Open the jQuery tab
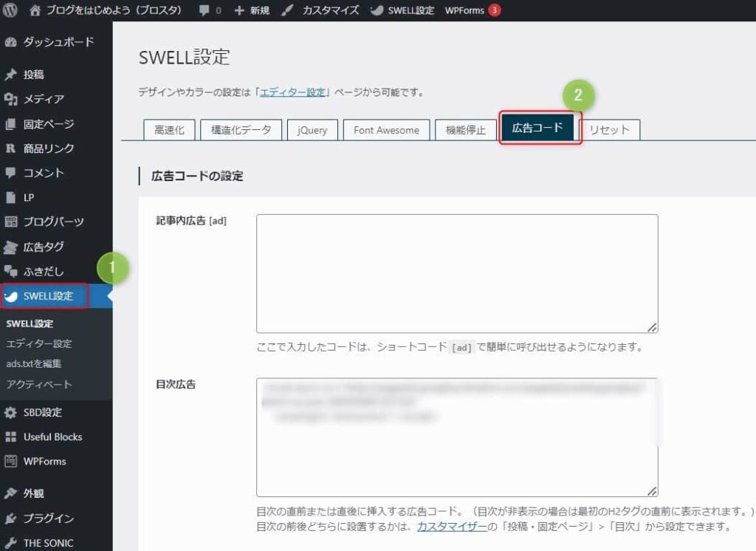756x551 pixels. click(x=312, y=130)
